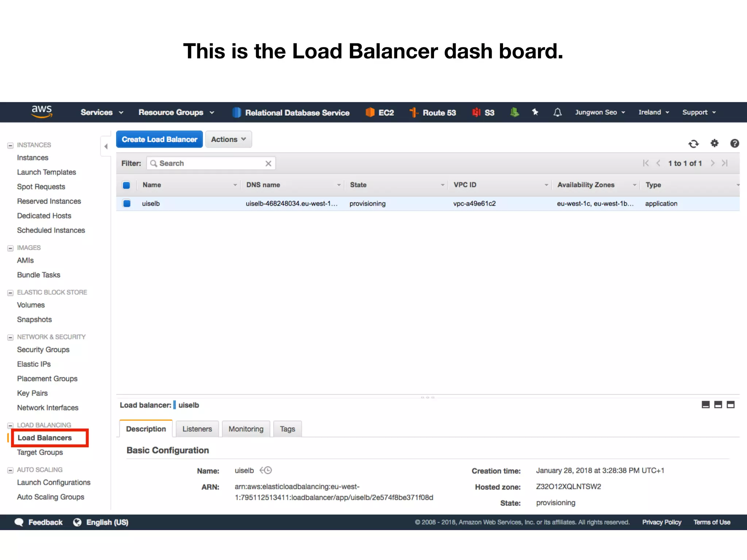Screen dimensions: 747x560
Task: Open Target Groups in the sidebar
Action: pos(40,452)
